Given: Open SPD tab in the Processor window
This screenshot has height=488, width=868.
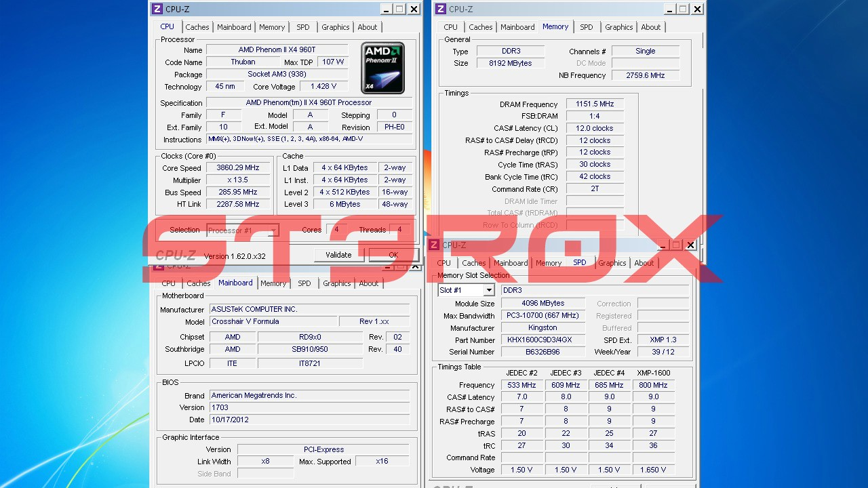Looking at the screenshot, I should click(x=303, y=27).
